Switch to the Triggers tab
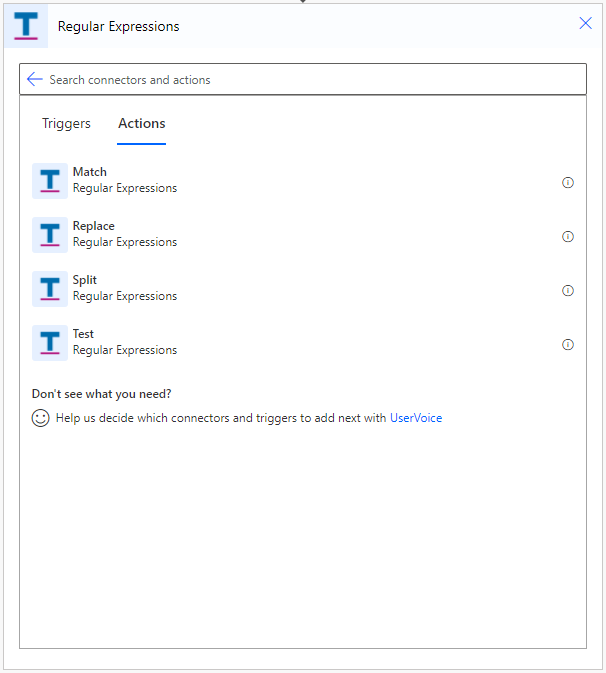Image resolution: width=606 pixels, height=673 pixels. tap(66, 124)
